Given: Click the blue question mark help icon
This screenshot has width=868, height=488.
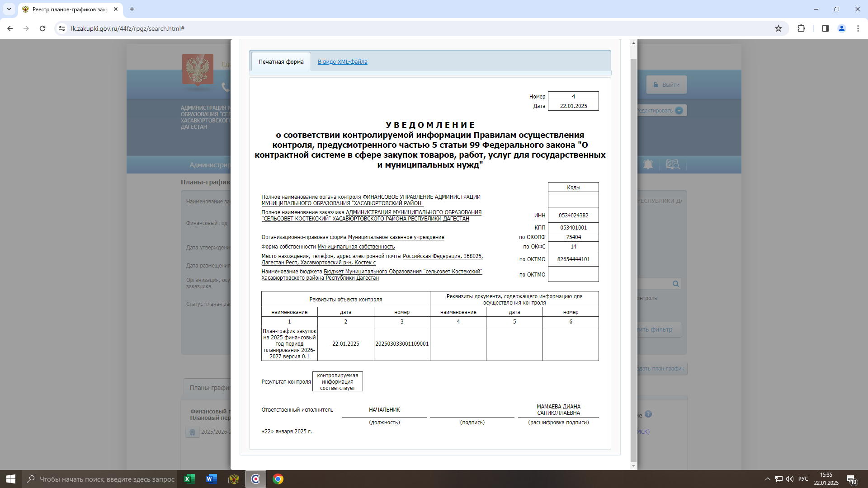Looking at the screenshot, I should pos(648,414).
